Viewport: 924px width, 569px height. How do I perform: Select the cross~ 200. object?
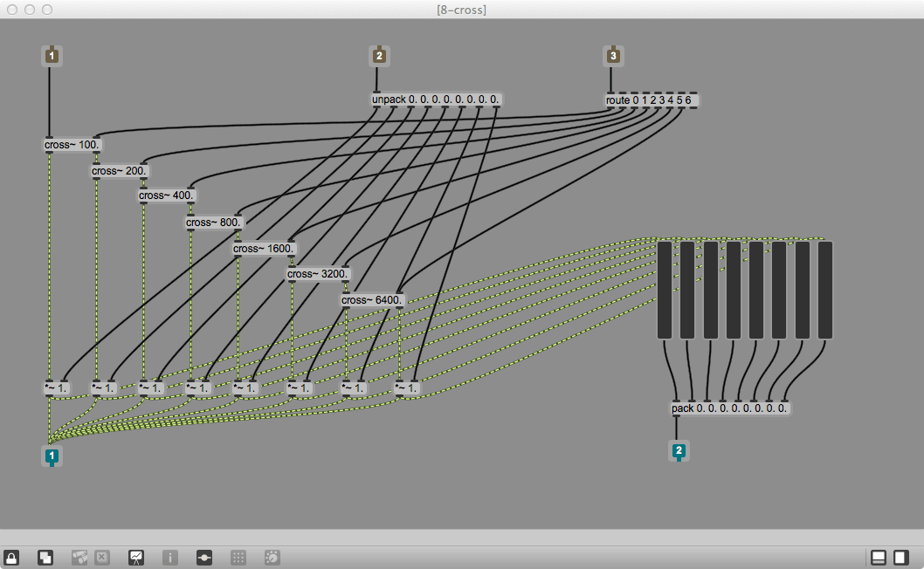point(120,171)
